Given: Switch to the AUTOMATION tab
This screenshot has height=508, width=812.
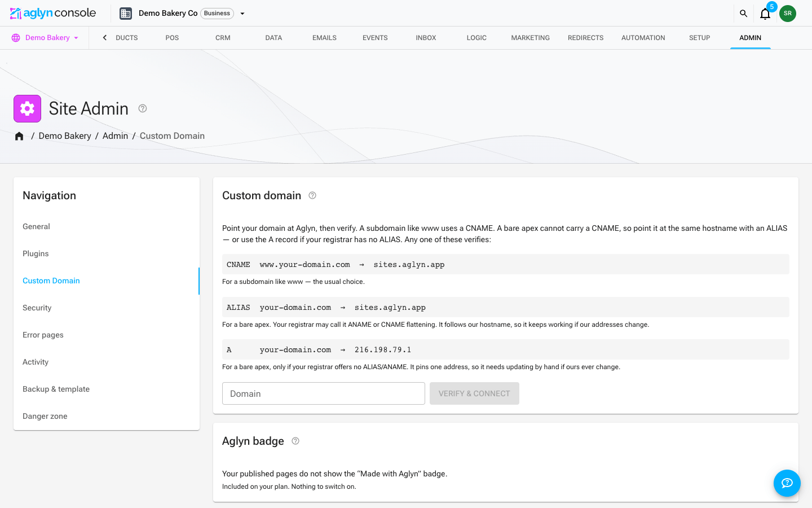Looking at the screenshot, I should pos(643,38).
